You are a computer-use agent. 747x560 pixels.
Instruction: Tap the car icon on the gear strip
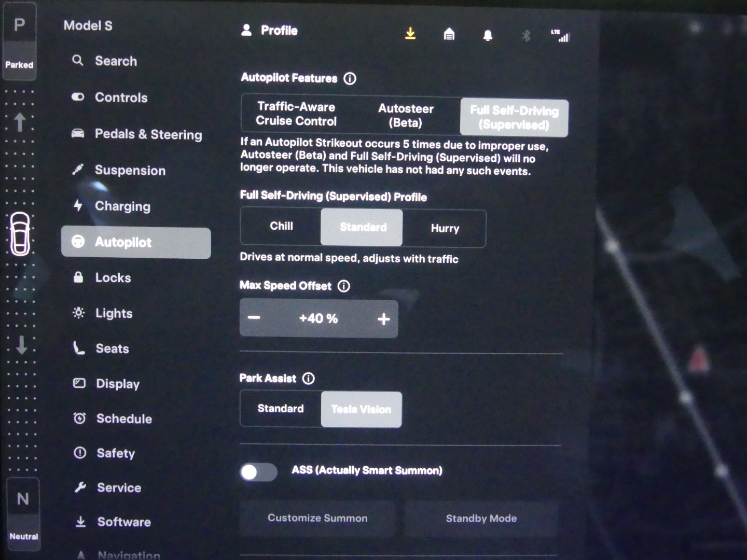pos(20,234)
